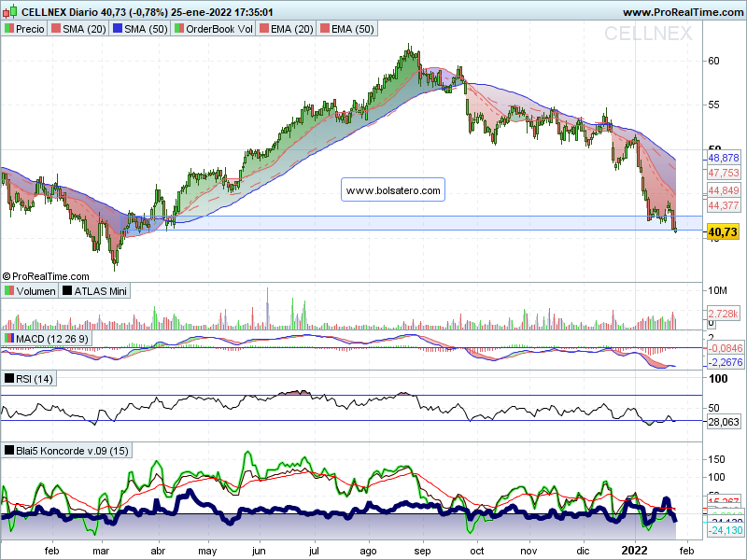Click the black swatch of Blai5 Koncorde
Image resolution: width=747 pixels, height=560 pixels.
(x=9, y=450)
